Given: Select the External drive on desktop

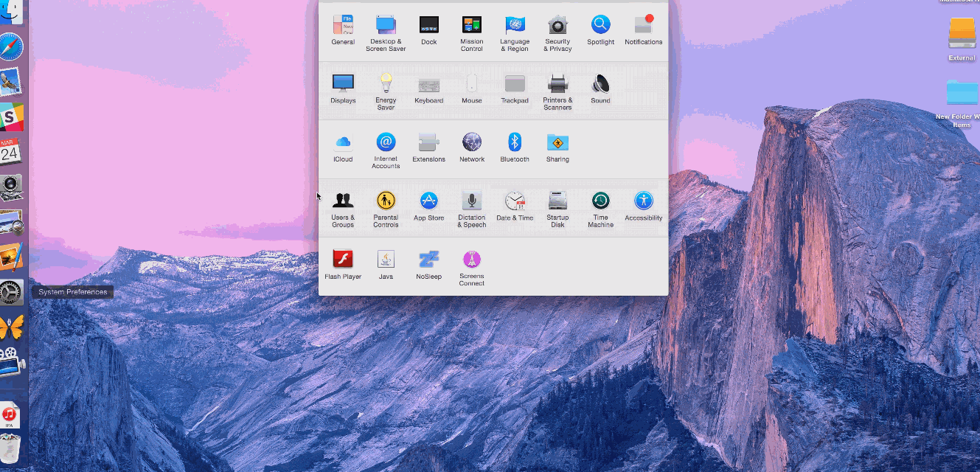Looking at the screenshot, I should (x=962, y=39).
